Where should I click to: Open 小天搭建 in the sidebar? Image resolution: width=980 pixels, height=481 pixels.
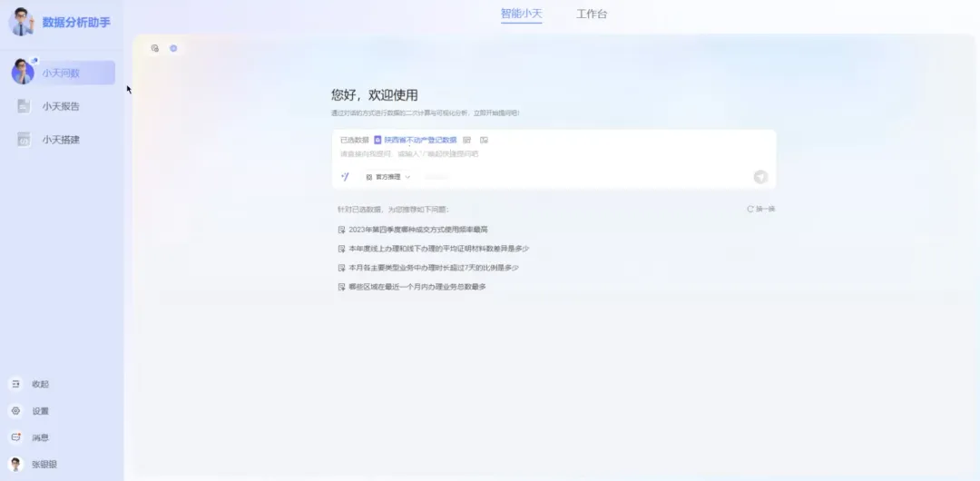click(60, 140)
